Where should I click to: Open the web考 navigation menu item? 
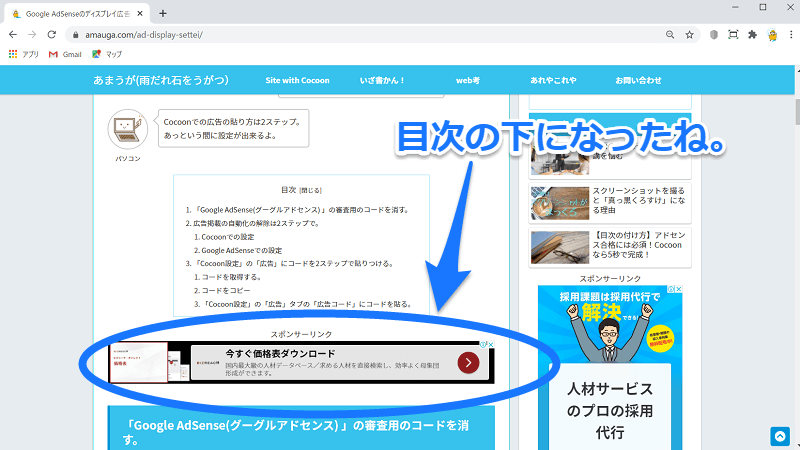pyautogui.click(x=470, y=79)
